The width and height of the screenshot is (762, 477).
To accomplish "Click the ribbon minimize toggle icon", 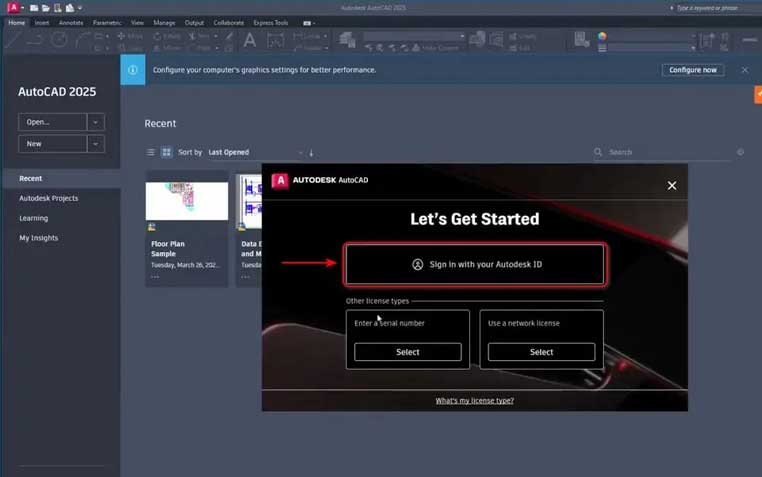I will coord(308,23).
